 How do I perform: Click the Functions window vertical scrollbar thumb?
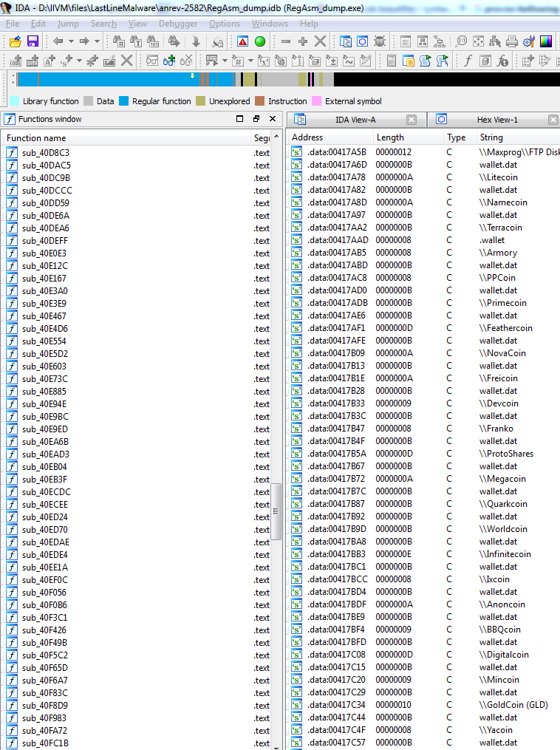tap(276, 511)
